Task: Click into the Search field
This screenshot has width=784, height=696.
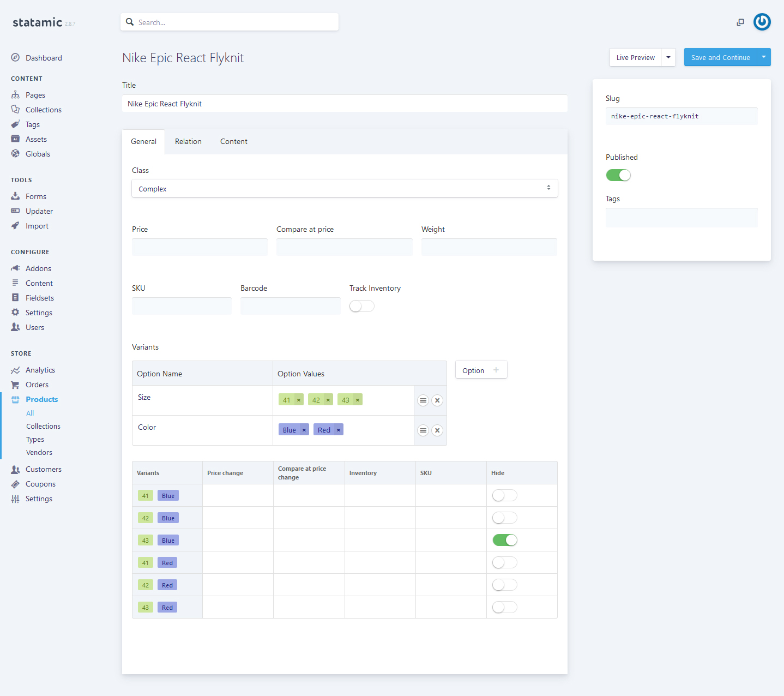Action: click(x=230, y=22)
